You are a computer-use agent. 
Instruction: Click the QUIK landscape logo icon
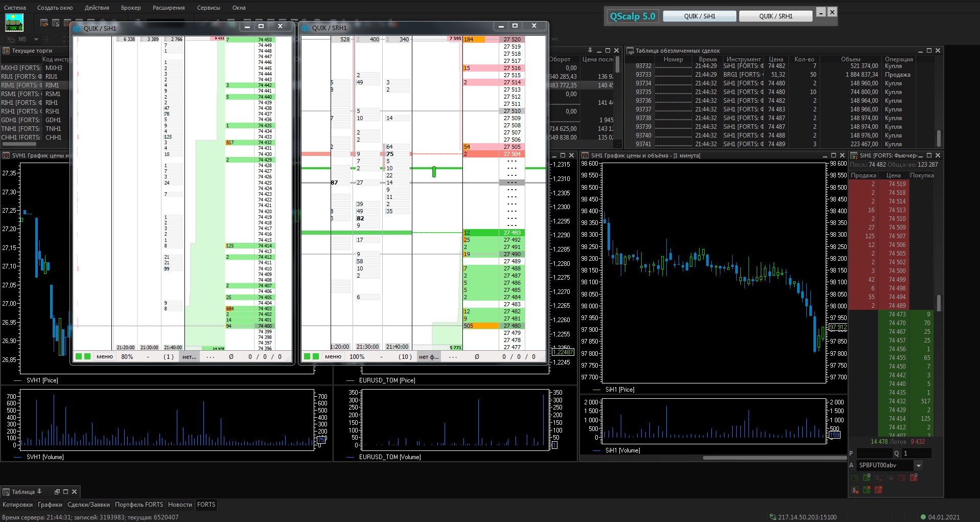[x=14, y=22]
